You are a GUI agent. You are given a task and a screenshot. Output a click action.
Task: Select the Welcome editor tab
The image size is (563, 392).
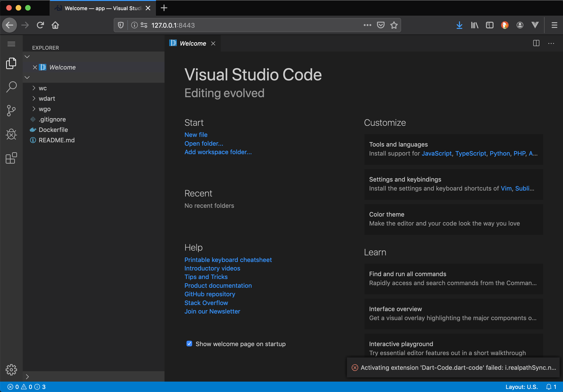[x=193, y=44]
